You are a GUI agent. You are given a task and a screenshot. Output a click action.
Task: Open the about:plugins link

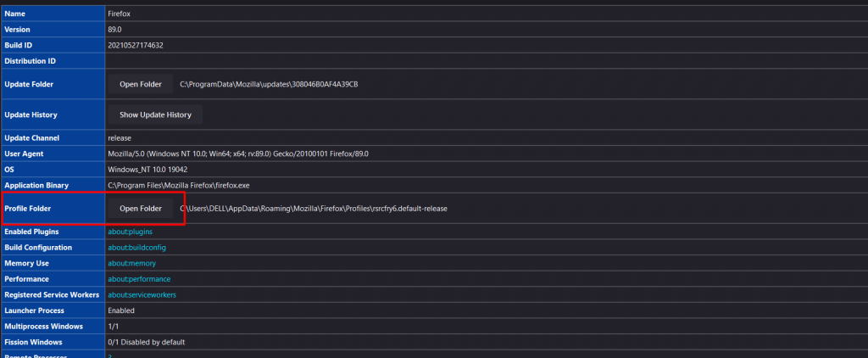coord(130,232)
